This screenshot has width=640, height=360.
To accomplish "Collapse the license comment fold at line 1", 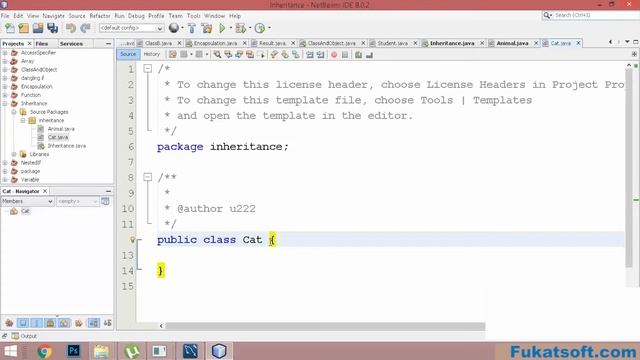I will click(148, 69).
